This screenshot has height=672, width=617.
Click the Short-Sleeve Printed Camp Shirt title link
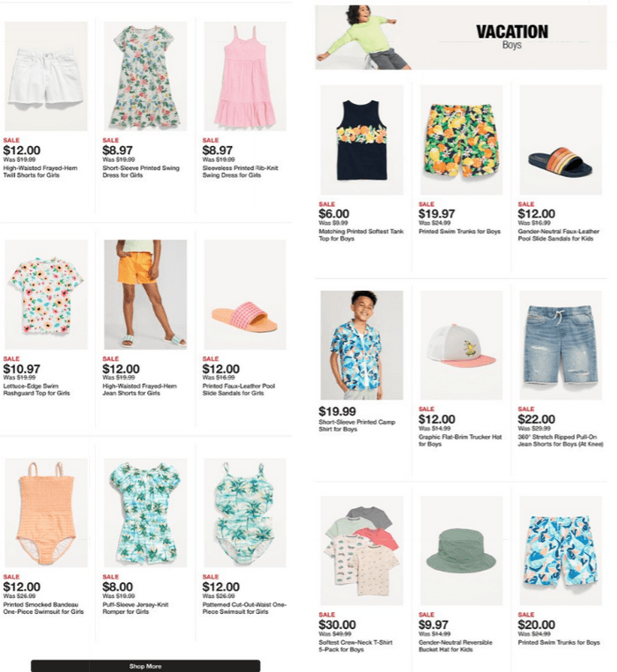coord(357,425)
